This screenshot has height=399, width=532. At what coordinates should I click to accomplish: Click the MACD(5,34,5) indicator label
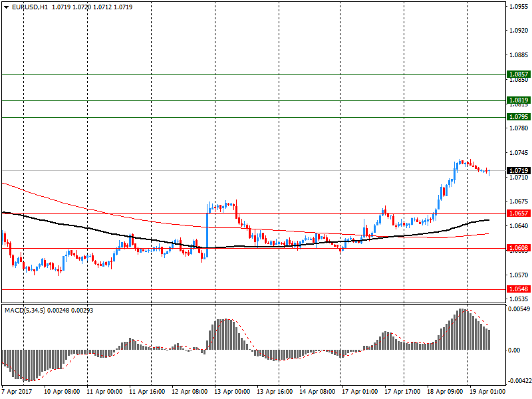(x=25, y=311)
